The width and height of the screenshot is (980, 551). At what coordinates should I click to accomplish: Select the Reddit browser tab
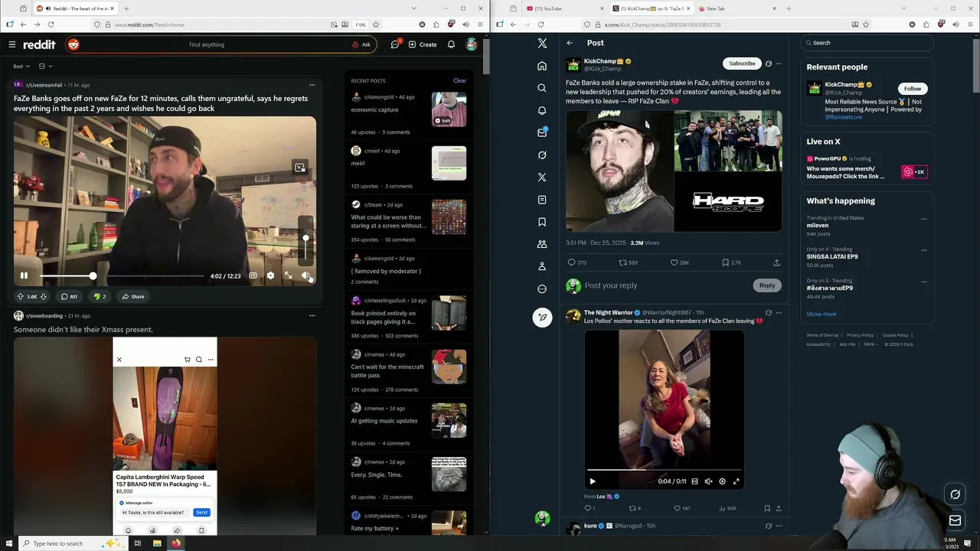click(x=74, y=8)
